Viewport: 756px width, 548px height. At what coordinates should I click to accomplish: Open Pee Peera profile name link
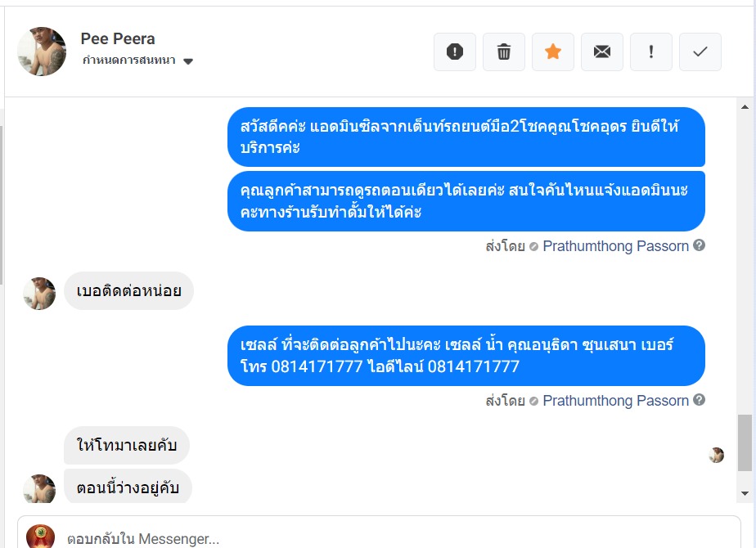[x=118, y=38]
